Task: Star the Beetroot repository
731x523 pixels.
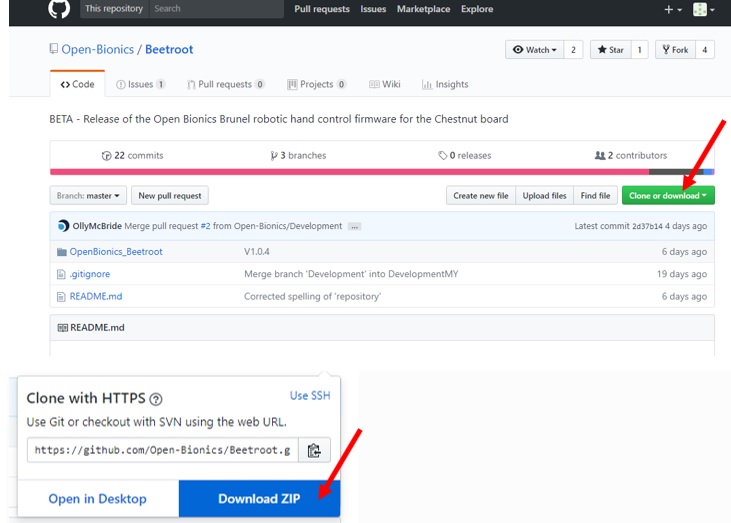Action: pyautogui.click(x=610, y=50)
